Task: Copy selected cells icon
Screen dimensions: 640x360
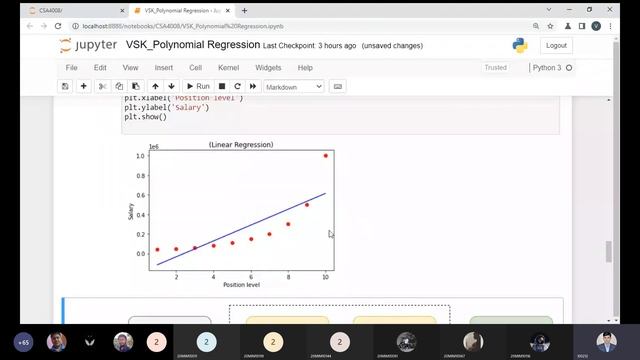Action: tap(119, 87)
